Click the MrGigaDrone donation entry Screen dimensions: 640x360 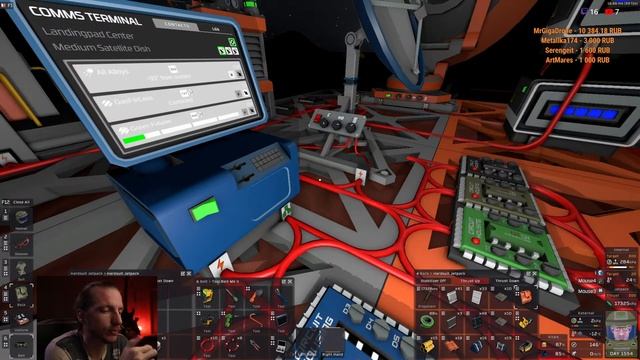(x=578, y=31)
